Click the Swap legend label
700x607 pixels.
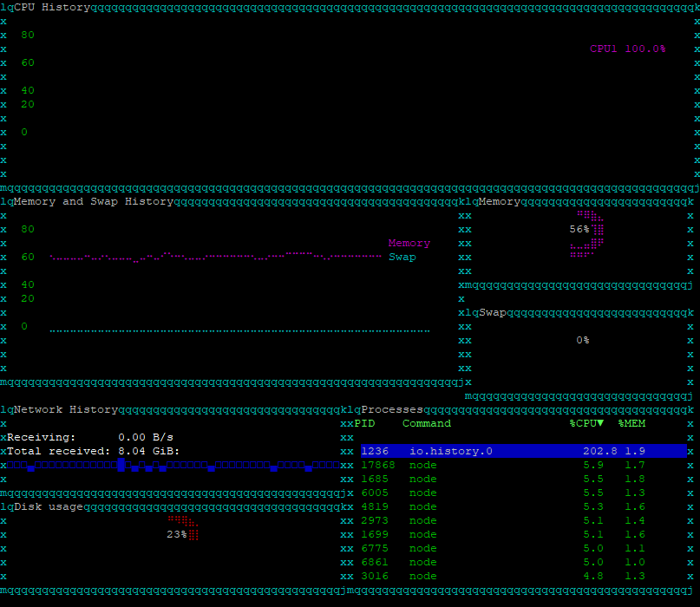(402, 257)
